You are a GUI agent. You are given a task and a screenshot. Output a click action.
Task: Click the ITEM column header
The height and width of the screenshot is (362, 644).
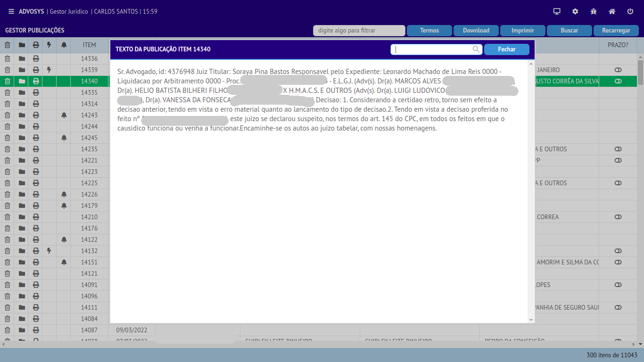89,45
